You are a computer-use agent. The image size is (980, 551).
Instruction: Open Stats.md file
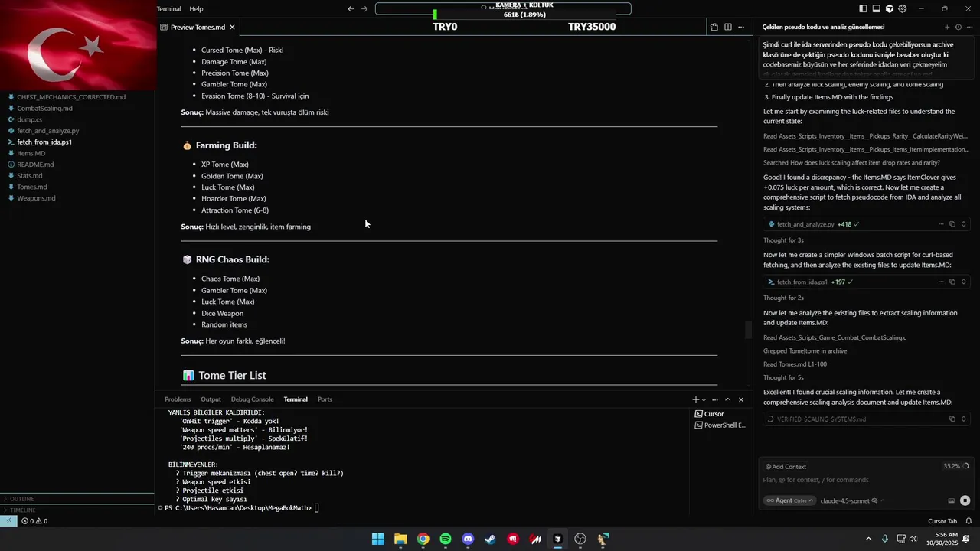[x=30, y=176]
